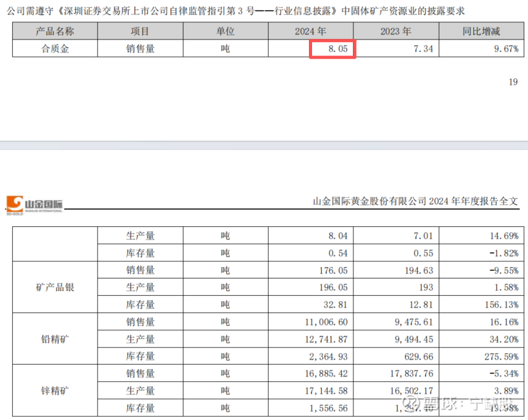The width and height of the screenshot is (528, 420).
Task: Click 销售量 in the 合质金 row
Action: [140, 49]
